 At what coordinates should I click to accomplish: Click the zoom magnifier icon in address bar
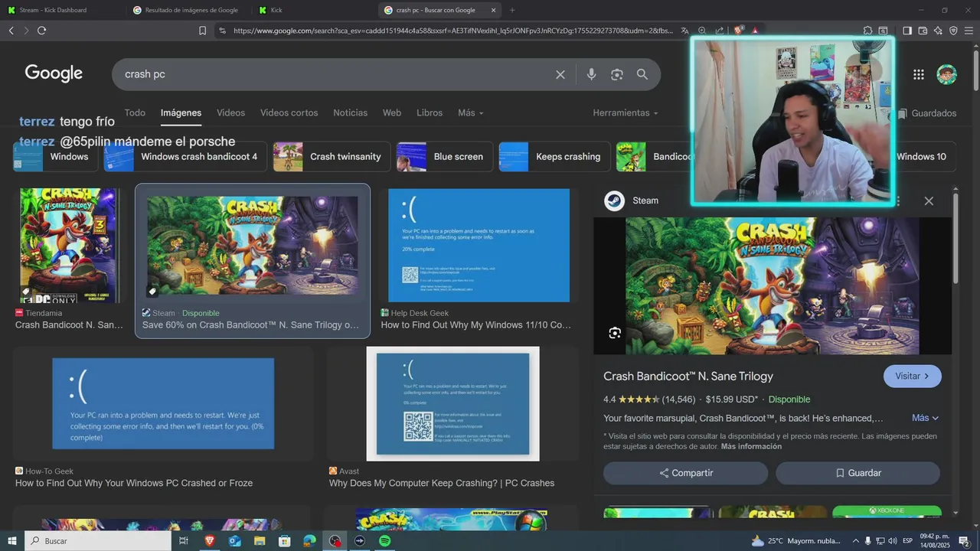(x=702, y=31)
